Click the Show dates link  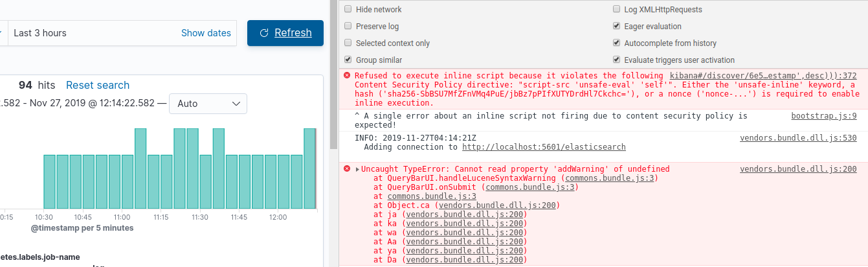(206, 33)
